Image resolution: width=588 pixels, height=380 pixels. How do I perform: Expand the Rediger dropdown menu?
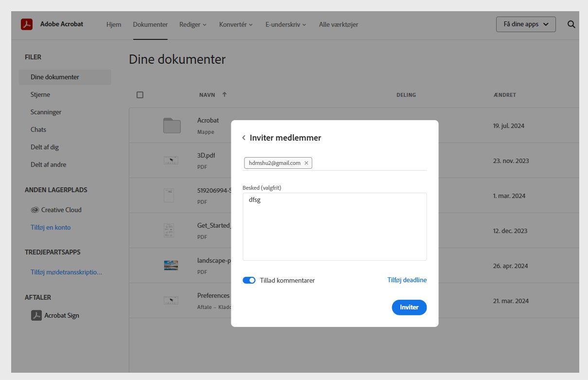tap(192, 24)
